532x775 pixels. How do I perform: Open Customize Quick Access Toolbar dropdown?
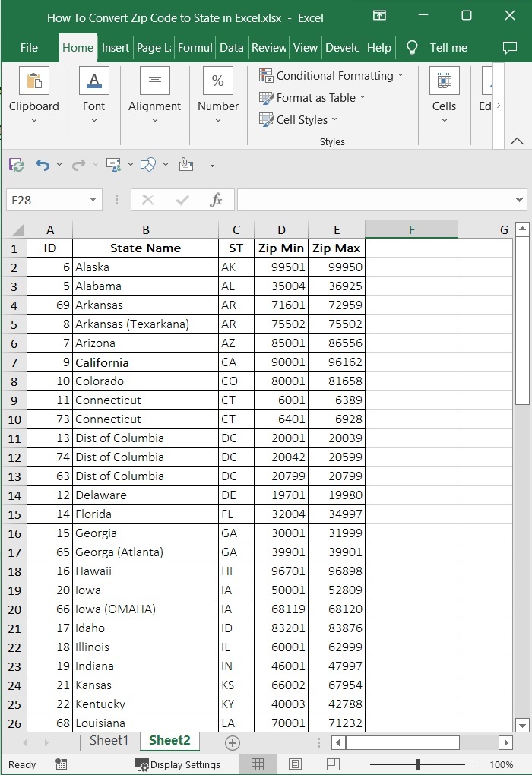212,165
